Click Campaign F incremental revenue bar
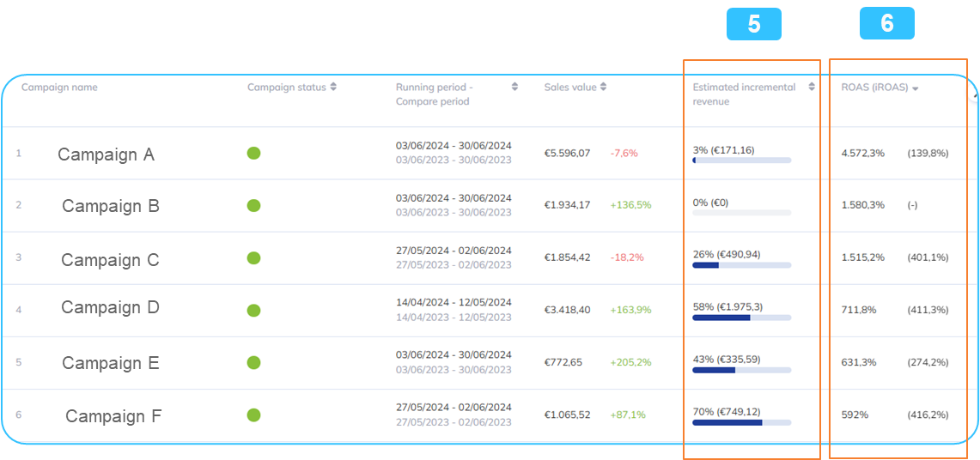The image size is (980, 460). tap(742, 422)
